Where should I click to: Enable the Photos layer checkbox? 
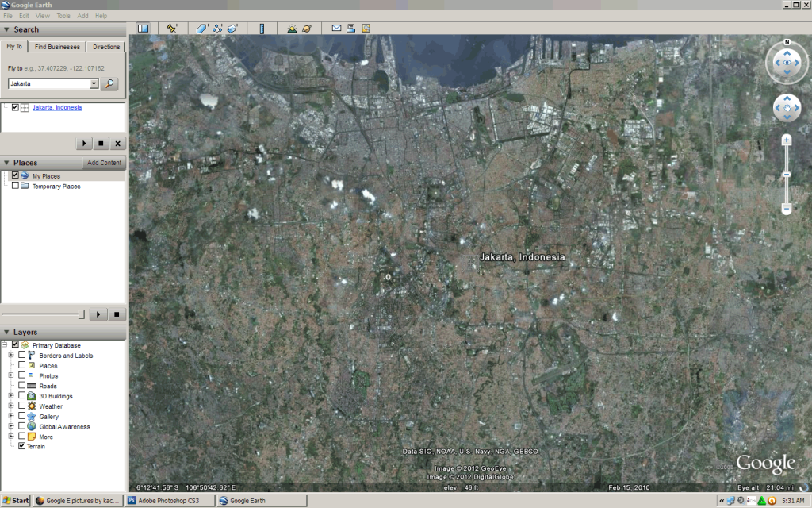tap(21, 375)
